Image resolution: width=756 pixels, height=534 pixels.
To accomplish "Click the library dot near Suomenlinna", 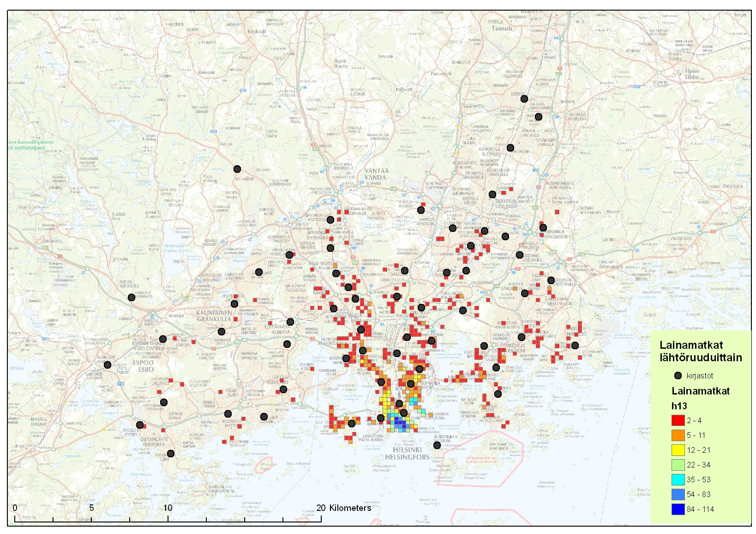I will (437, 445).
